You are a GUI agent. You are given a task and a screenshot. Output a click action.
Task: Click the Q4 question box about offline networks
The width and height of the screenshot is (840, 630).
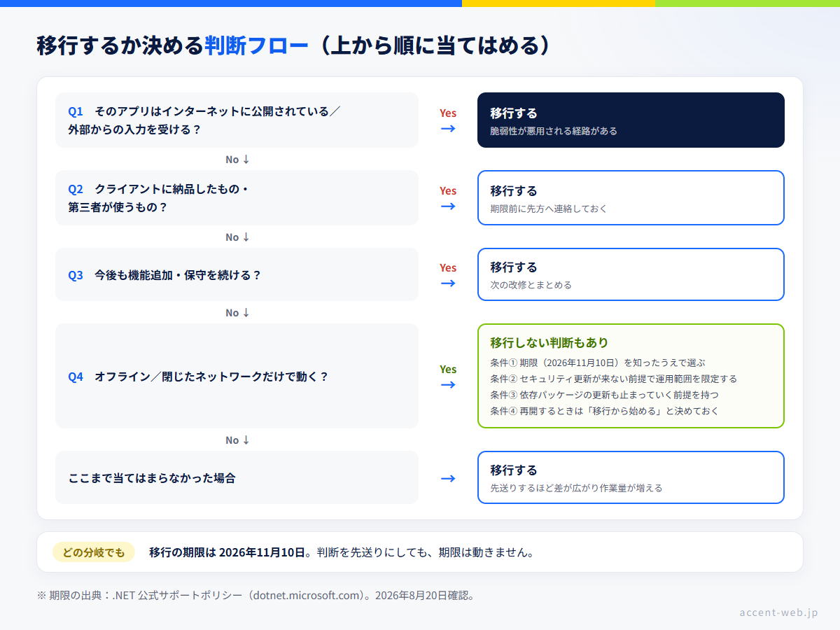pyautogui.click(x=237, y=376)
